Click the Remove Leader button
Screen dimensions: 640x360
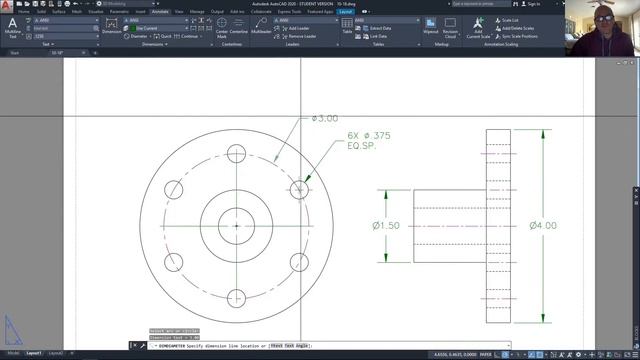[299, 36]
